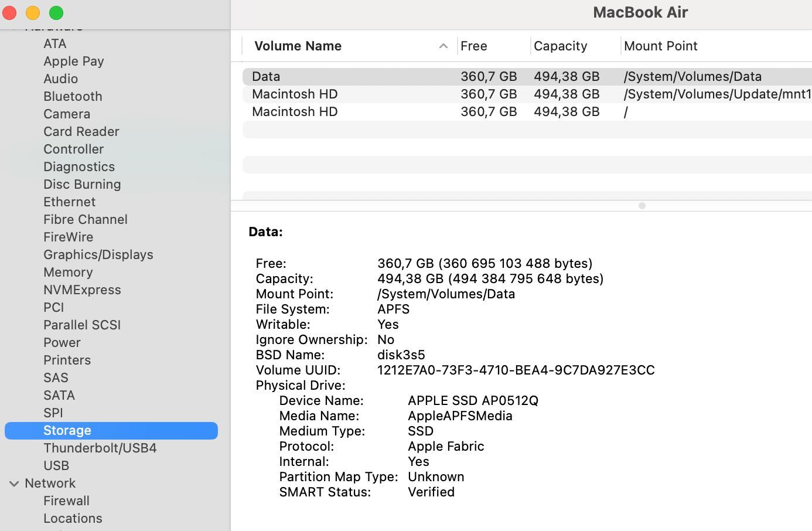Screen dimensions: 812x531
Task: Open the Card Reader entry
Action: 81,131
